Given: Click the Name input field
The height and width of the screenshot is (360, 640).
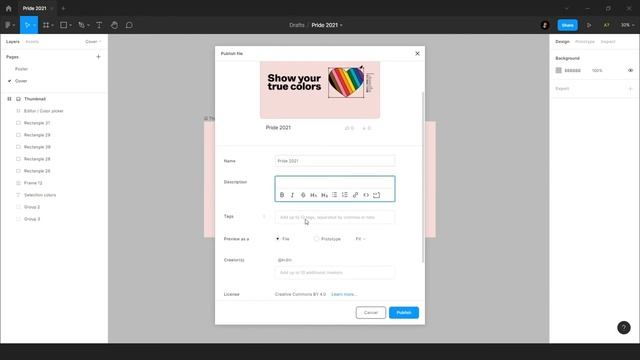Looking at the screenshot, I should click(x=335, y=161).
